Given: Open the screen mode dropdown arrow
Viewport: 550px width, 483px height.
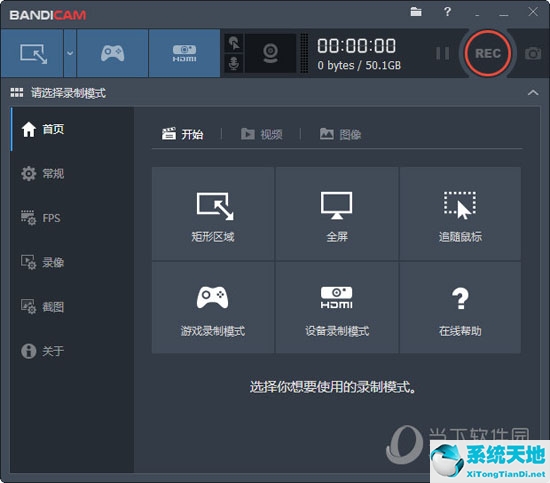Looking at the screenshot, I should tap(70, 53).
